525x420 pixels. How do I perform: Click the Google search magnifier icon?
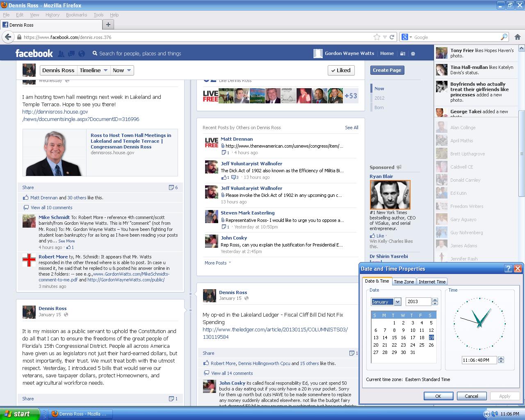(504, 37)
